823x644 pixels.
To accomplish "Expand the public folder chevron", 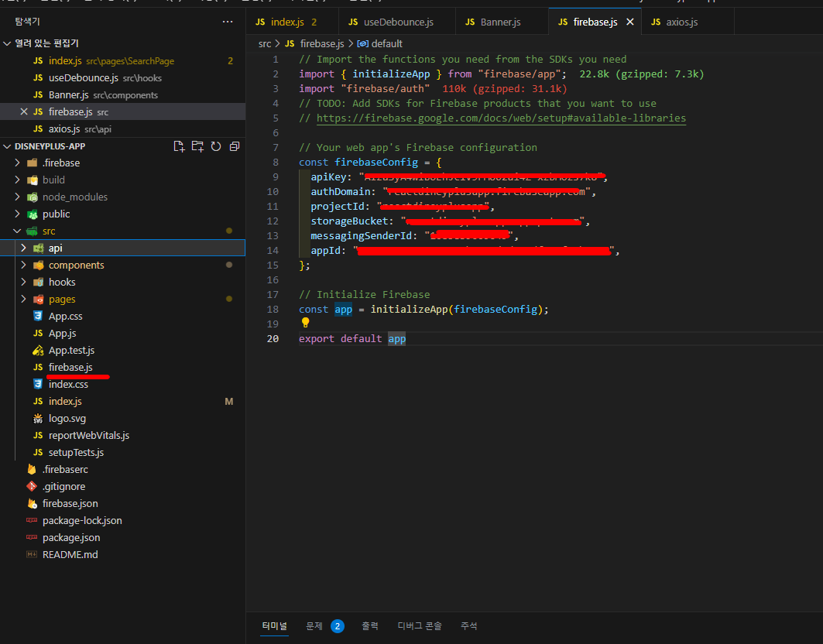I will pyautogui.click(x=17, y=214).
